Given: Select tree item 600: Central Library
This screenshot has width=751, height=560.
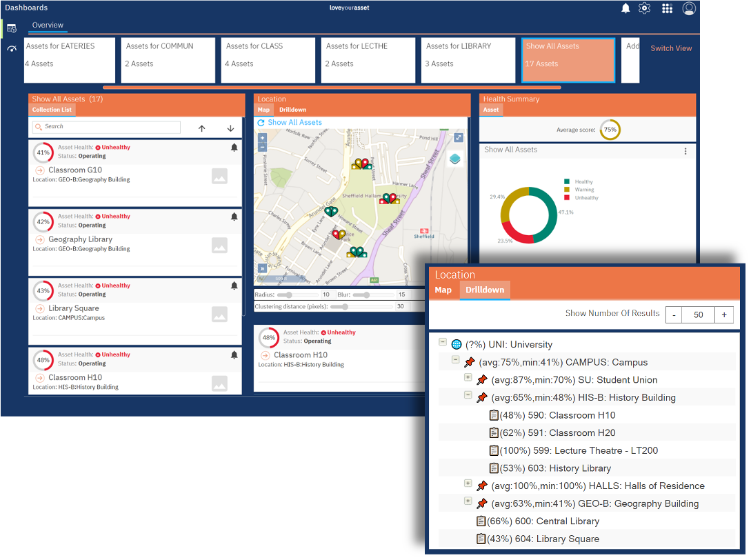Looking at the screenshot, I should (538, 521).
